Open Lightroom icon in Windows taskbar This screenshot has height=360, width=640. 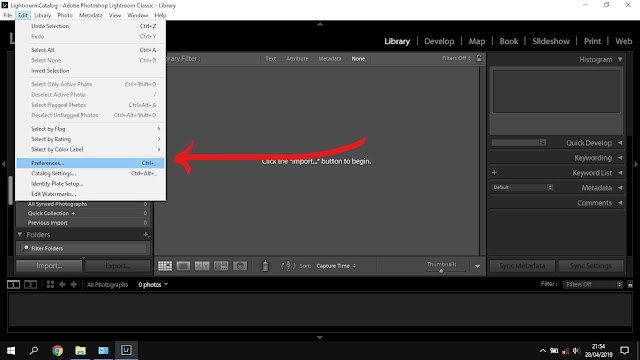coord(126,350)
